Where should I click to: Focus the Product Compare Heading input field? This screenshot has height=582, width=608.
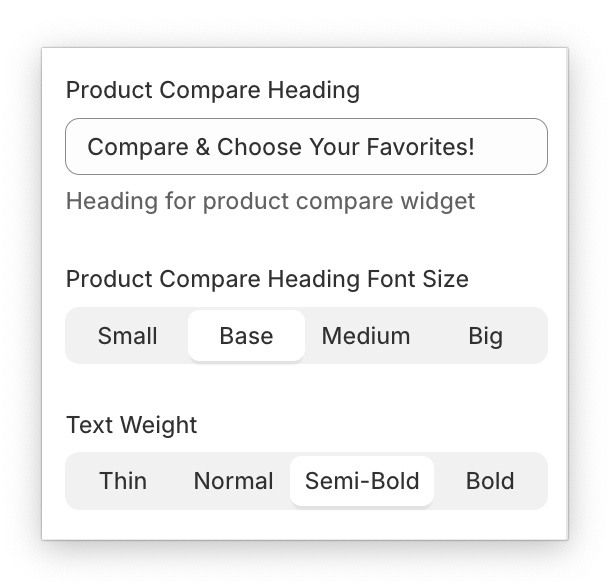306,147
